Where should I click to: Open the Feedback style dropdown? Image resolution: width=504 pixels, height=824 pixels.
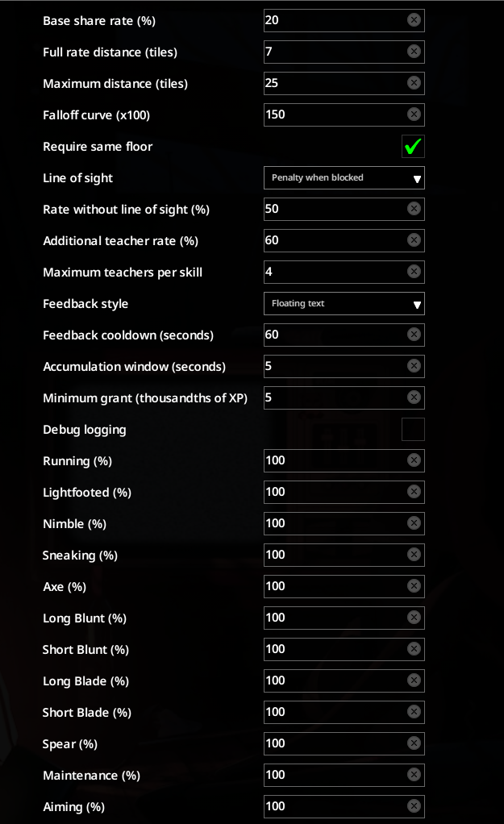click(344, 303)
